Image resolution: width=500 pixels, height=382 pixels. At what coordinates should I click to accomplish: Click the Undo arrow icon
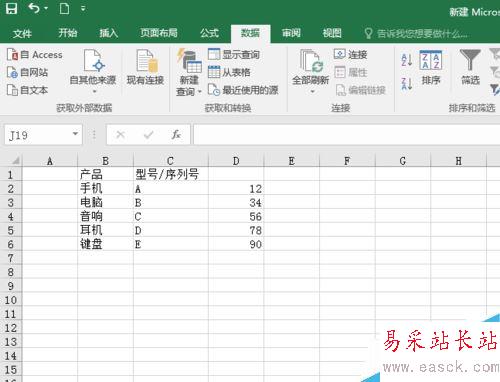(x=34, y=8)
